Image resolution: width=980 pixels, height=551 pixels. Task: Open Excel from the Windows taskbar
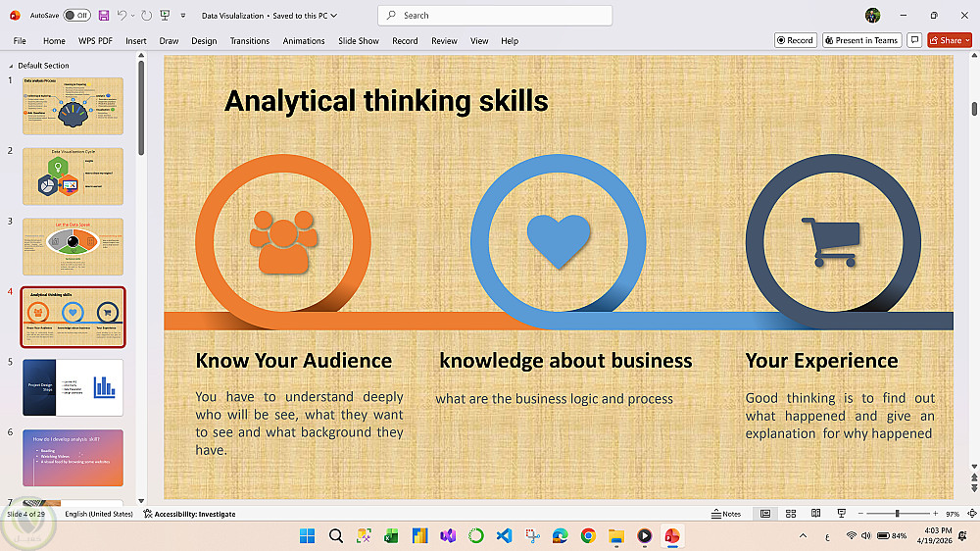[391, 536]
